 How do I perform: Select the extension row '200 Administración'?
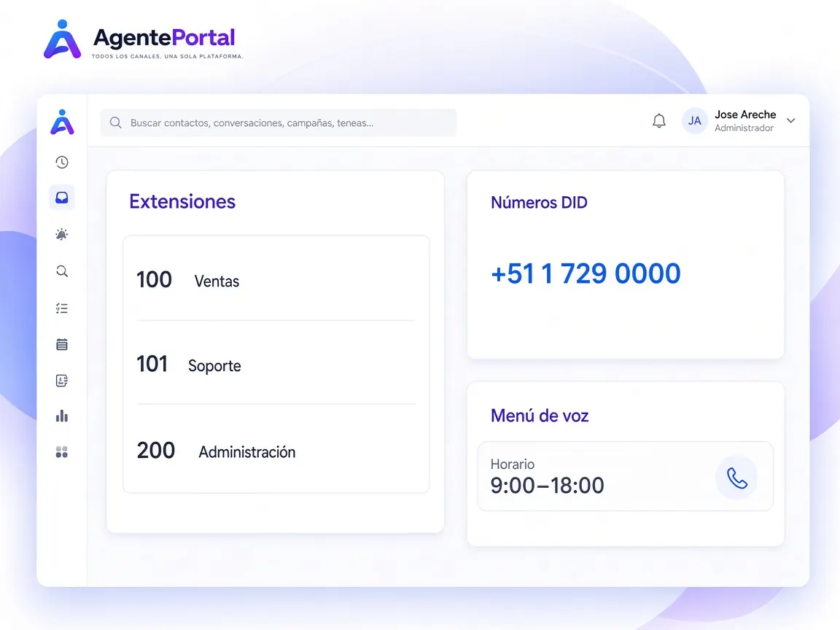click(x=276, y=451)
